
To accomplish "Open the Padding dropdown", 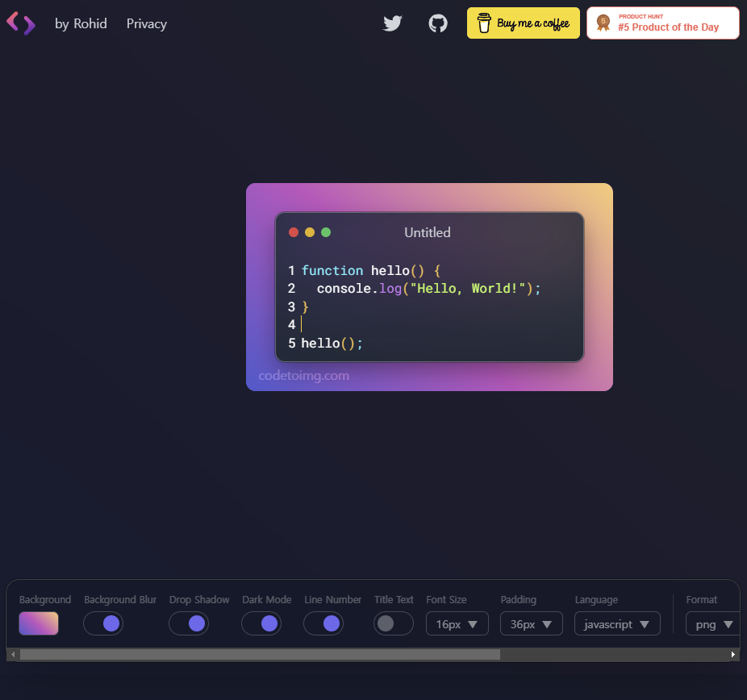I will point(531,623).
